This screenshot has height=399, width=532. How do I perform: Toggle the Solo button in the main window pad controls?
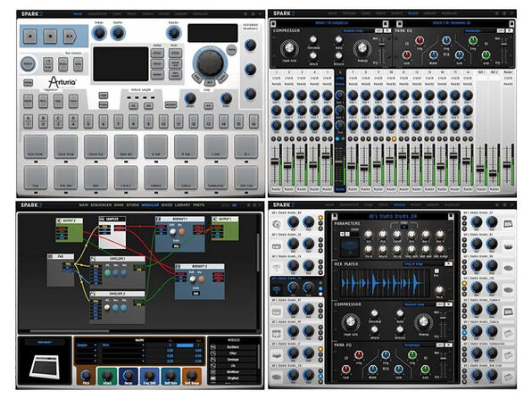coord(78,63)
